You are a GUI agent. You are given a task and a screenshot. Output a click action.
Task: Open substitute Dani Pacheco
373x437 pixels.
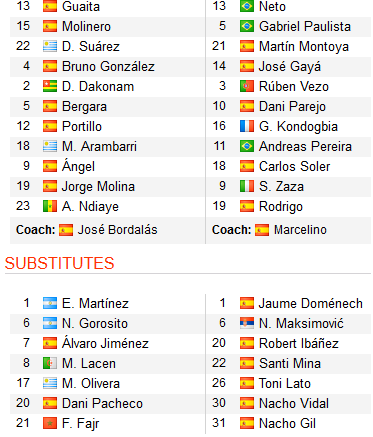click(102, 403)
